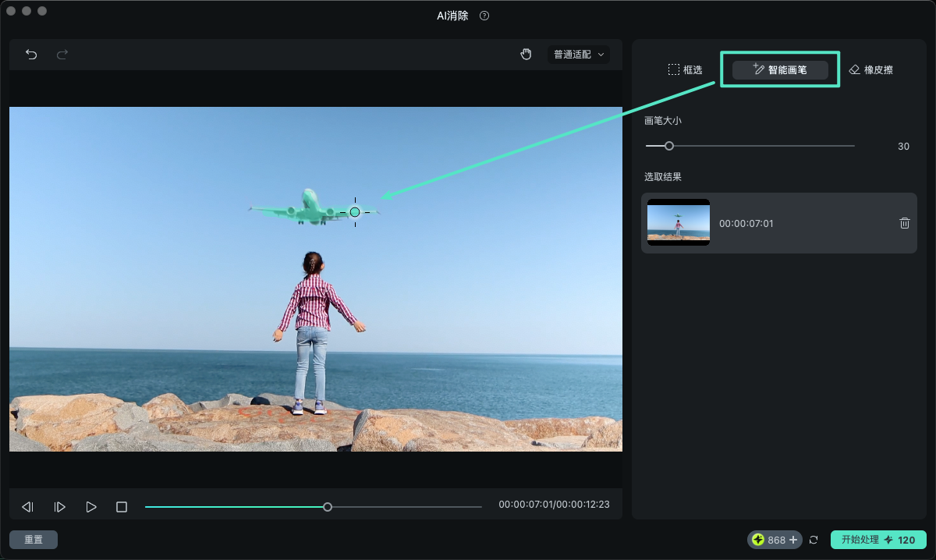
Task: Open the AI消除 help question icon
Action: tap(484, 16)
